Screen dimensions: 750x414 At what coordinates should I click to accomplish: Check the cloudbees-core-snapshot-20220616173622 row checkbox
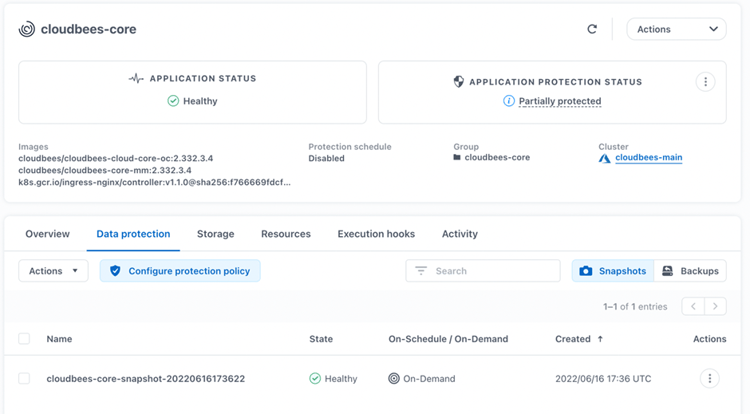coord(24,379)
